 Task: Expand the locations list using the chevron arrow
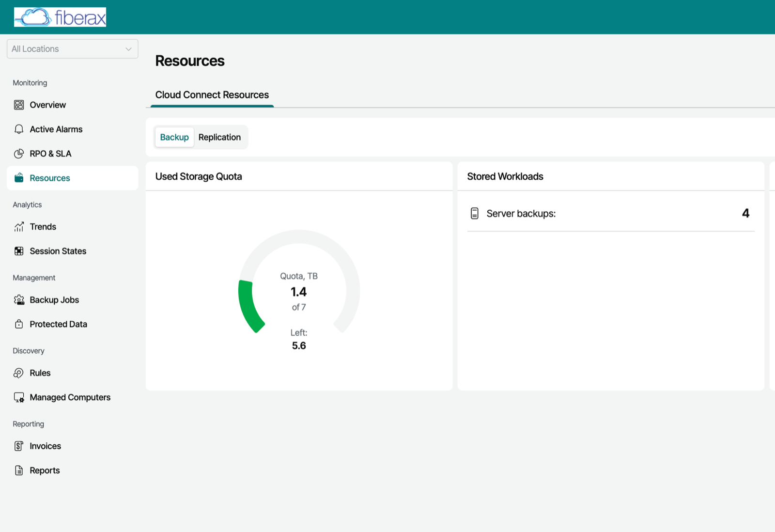[x=128, y=49]
